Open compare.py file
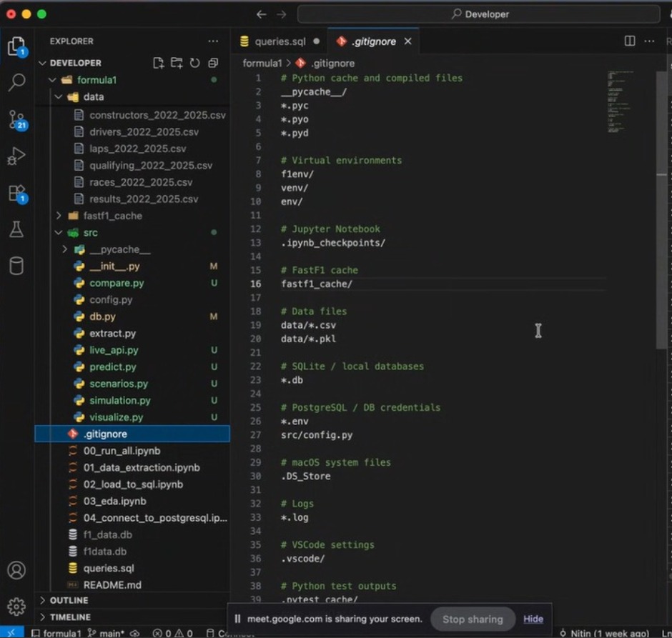This screenshot has width=672, height=638. 117,283
